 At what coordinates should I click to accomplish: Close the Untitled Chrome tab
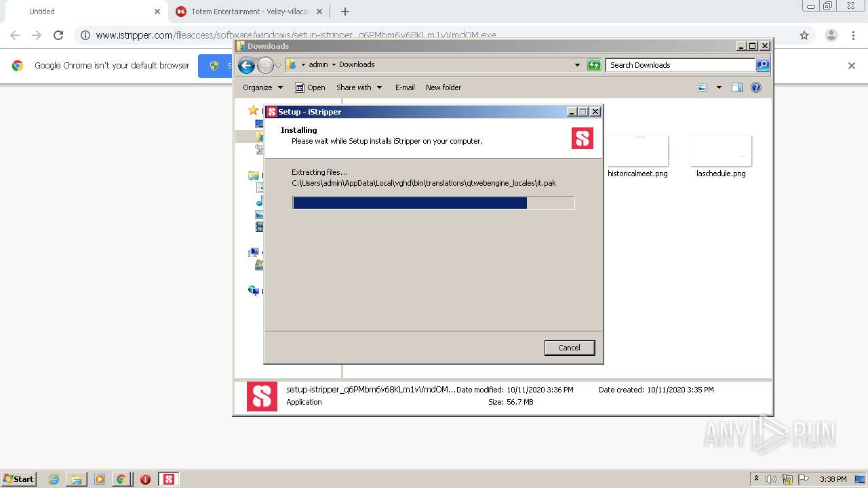click(157, 12)
